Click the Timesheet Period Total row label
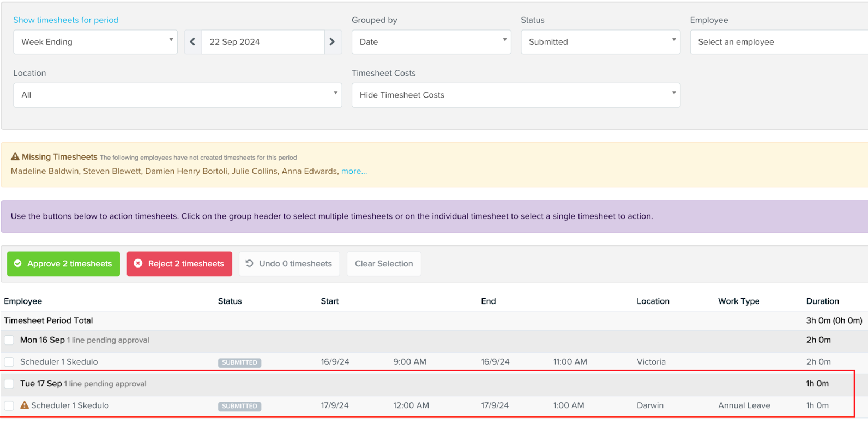Screen dimensions: 868x424 pyautogui.click(x=48, y=320)
